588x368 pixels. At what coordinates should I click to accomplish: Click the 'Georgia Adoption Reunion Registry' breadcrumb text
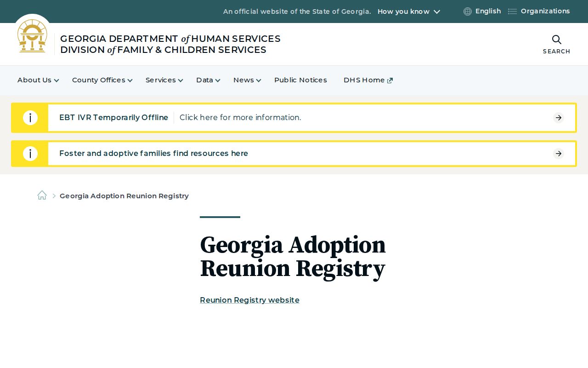124,196
